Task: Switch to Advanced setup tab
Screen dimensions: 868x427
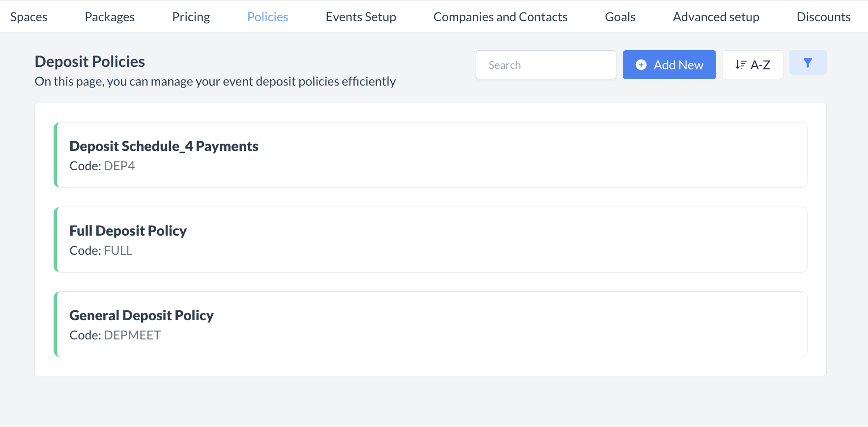Action: coord(716,17)
